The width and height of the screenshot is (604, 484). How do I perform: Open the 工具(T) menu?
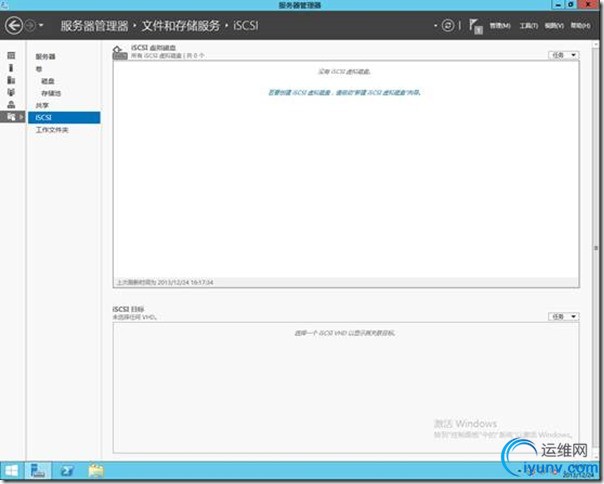528,25
